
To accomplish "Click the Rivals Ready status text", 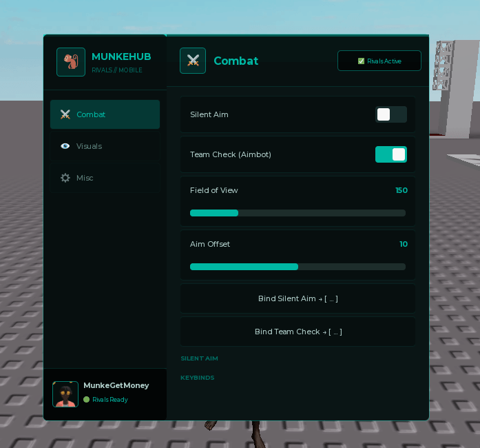I will [x=110, y=400].
